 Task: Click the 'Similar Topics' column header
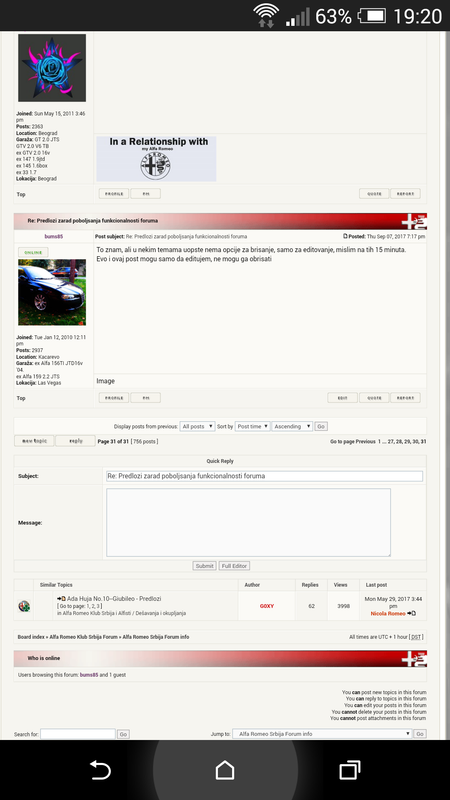pos(56,585)
